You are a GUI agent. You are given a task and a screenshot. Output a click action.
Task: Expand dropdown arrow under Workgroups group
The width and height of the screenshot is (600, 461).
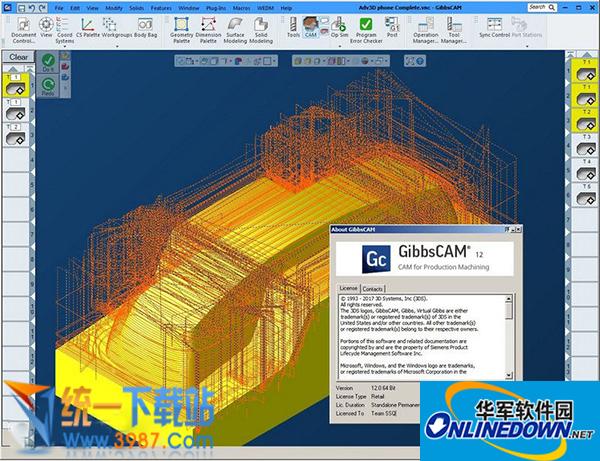click(x=117, y=46)
